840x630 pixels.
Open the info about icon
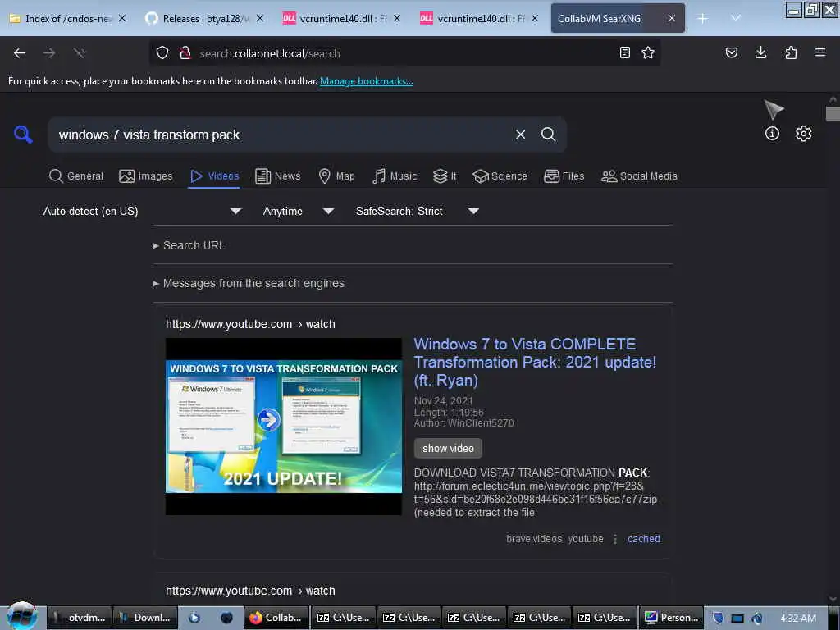click(x=772, y=134)
